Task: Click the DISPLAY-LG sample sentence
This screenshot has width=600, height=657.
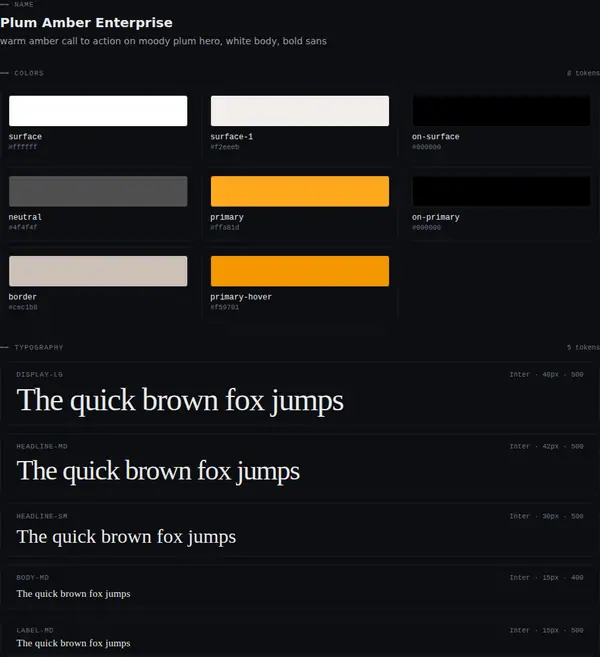Action: (x=180, y=401)
